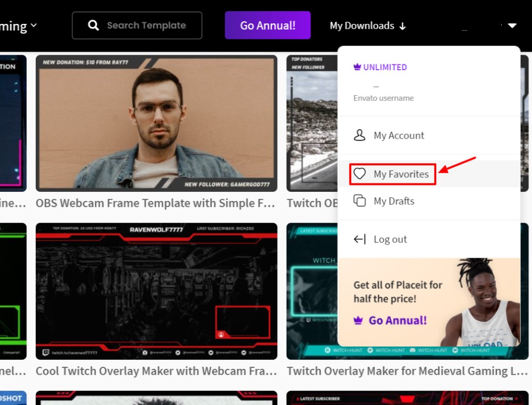Image resolution: width=532 pixels, height=405 pixels.
Task: Open the RAVENWOLF7777 Cool Twitch Overlay thumbnail
Action: 156,291
